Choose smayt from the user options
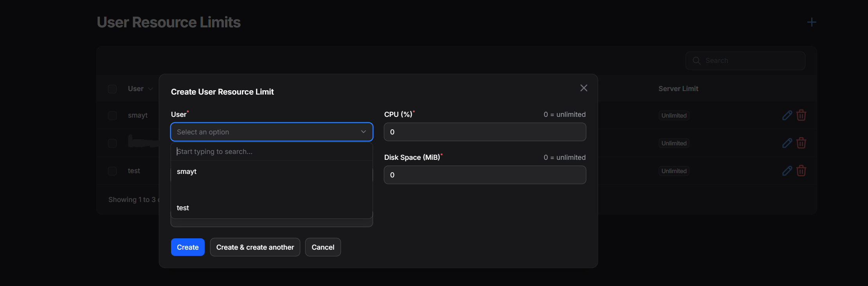 (x=272, y=172)
